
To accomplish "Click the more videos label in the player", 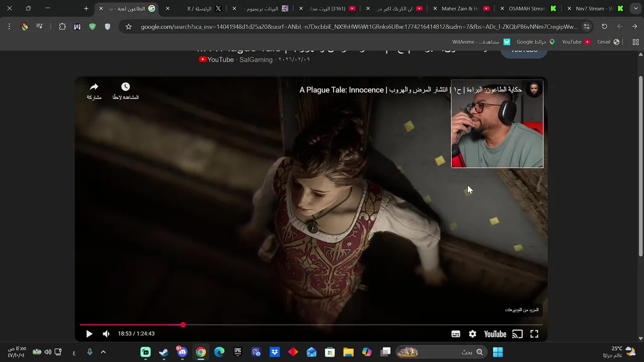I will [x=522, y=310].
